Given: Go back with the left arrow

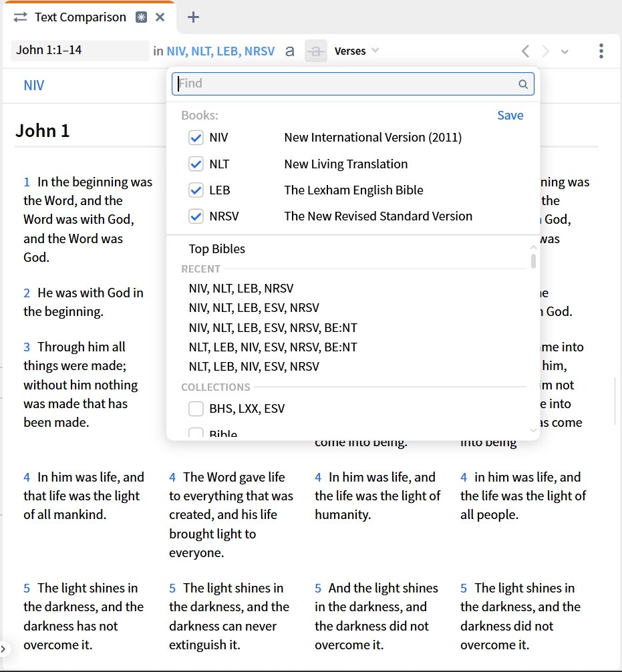Looking at the screenshot, I should (x=525, y=51).
